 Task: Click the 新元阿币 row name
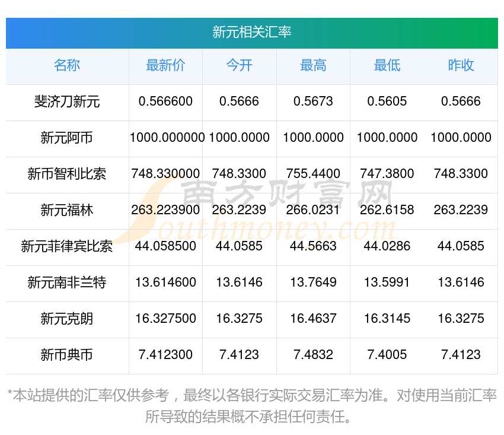[x=67, y=138]
